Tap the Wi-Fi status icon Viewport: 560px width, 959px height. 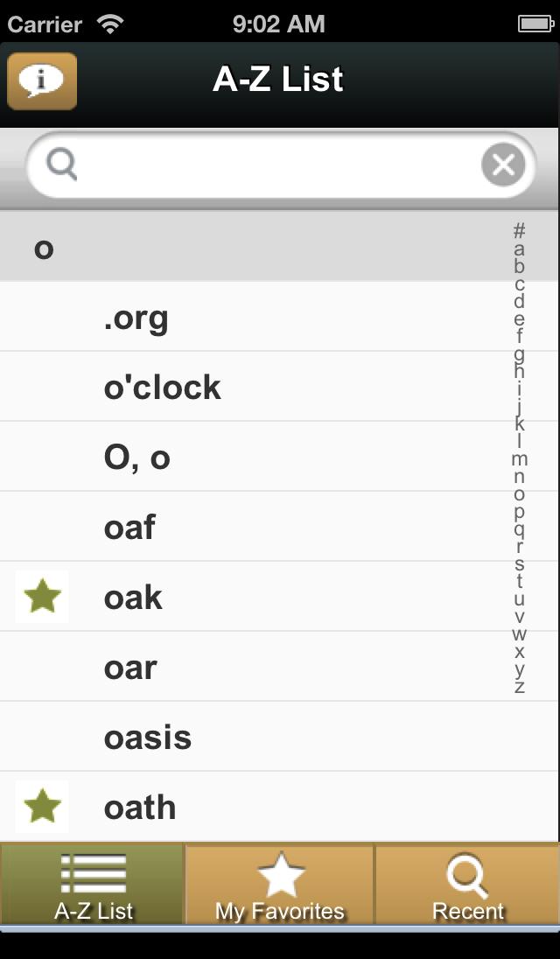tap(110, 24)
